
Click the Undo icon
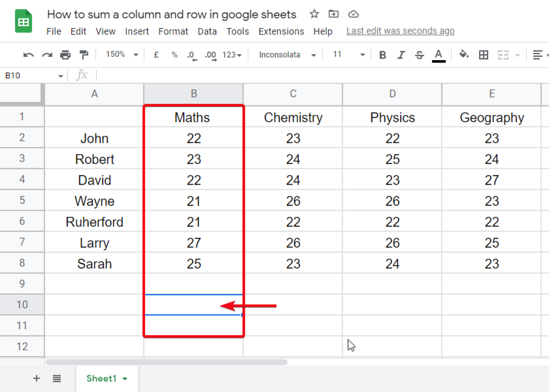click(x=28, y=55)
